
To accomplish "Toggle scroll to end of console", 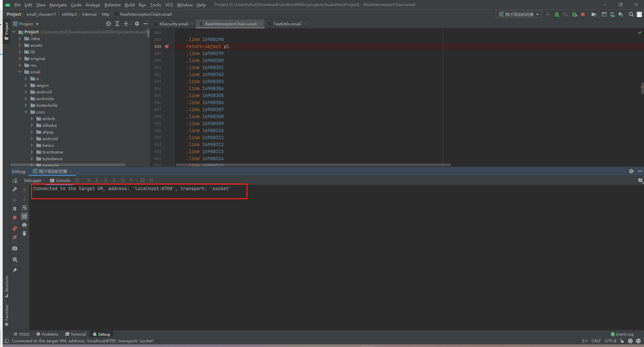I will [x=24, y=216].
